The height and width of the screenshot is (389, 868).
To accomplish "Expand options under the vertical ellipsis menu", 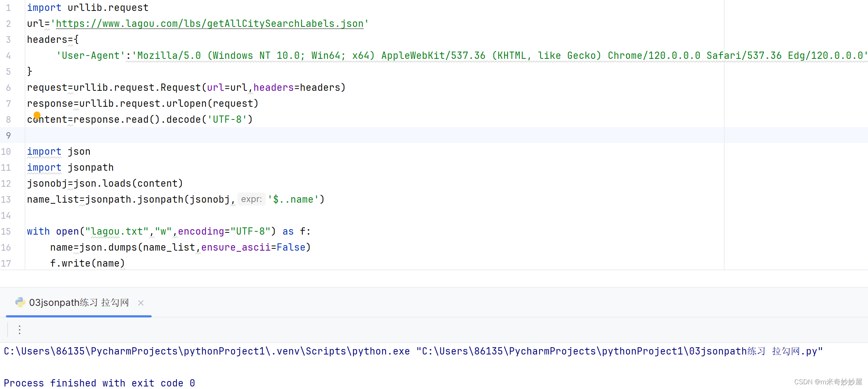I will point(19,329).
